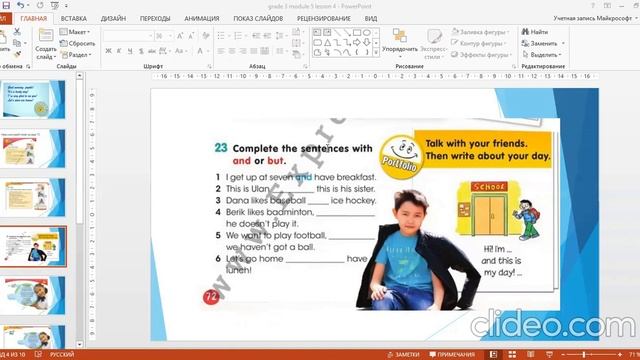Expand the shapes gallery more arrow
Image resolution: width=640 pixels, height=360 pixels.
(x=376, y=52)
